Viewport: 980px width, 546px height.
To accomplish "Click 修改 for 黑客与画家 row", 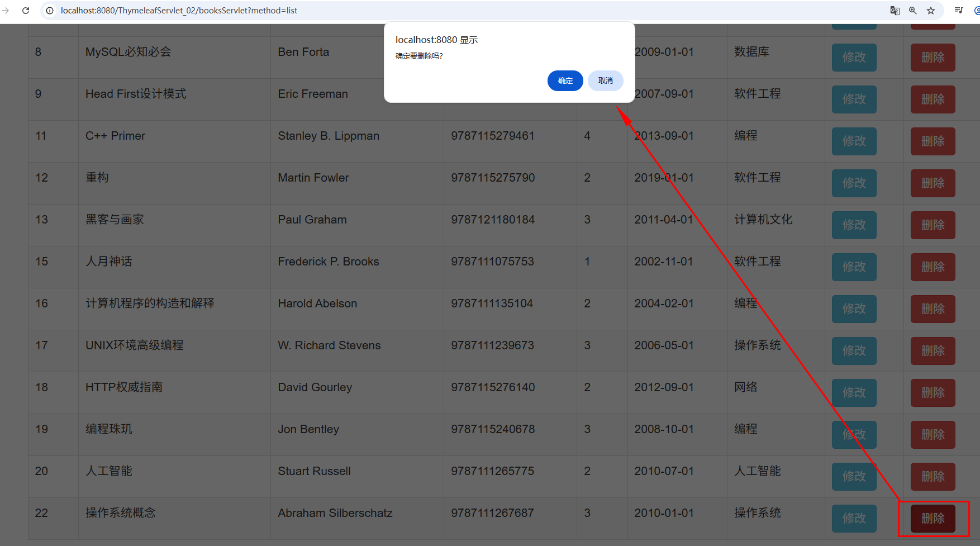I will click(854, 225).
